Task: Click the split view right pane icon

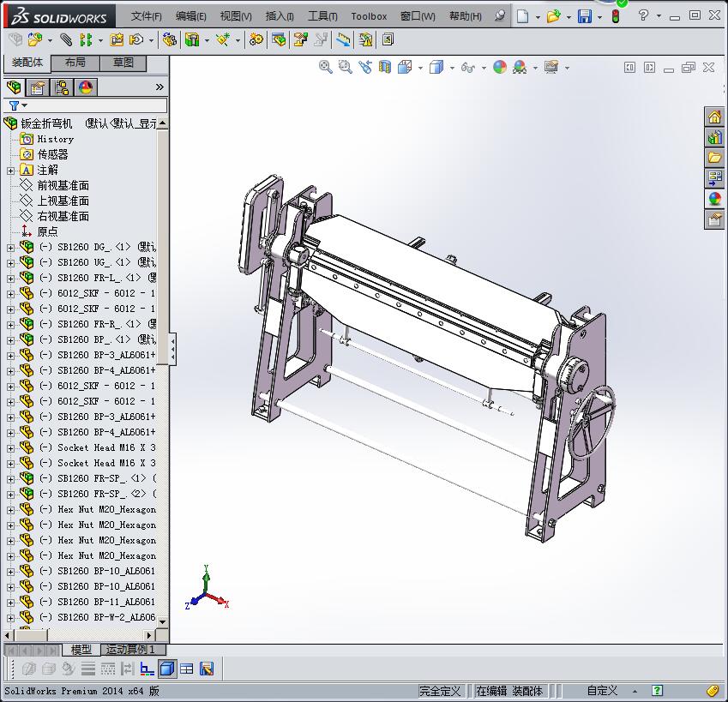Action: click(649, 68)
